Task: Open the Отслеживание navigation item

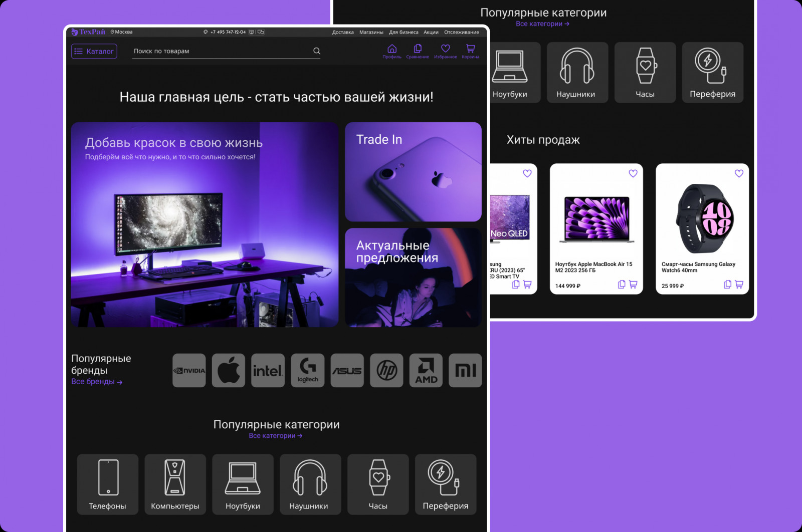Action: pos(462,32)
